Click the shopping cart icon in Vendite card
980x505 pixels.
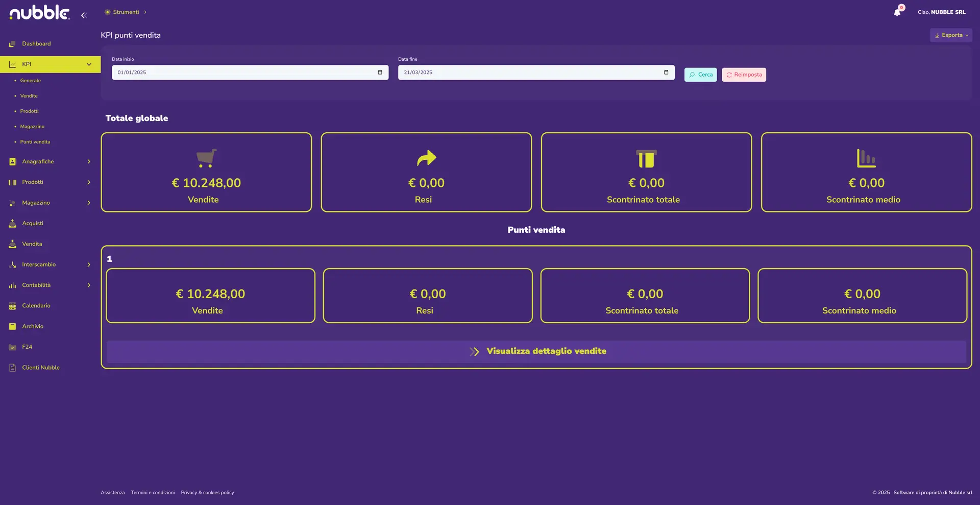[x=206, y=158]
